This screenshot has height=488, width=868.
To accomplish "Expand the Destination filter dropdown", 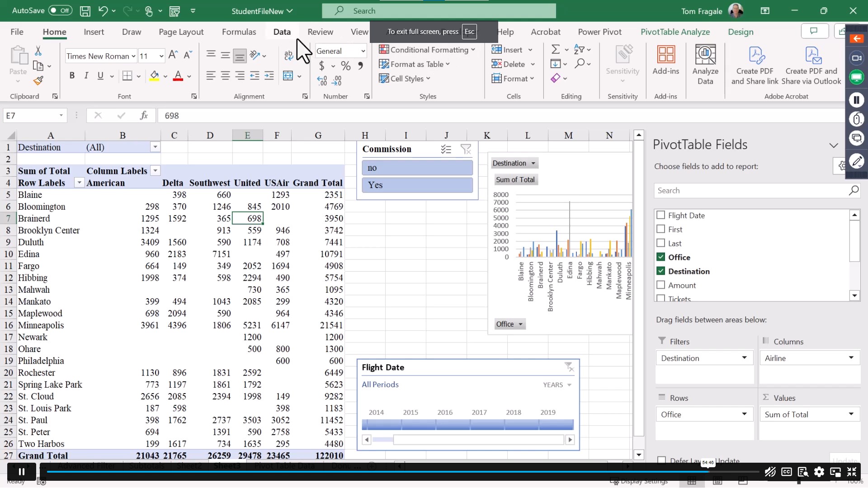I will [x=156, y=147].
